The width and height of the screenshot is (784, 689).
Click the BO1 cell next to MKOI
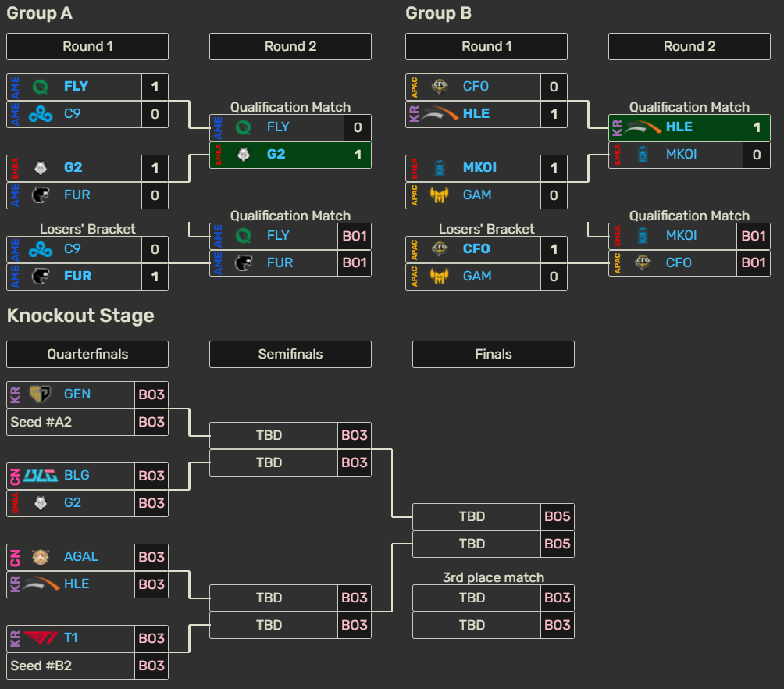click(x=754, y=236)
